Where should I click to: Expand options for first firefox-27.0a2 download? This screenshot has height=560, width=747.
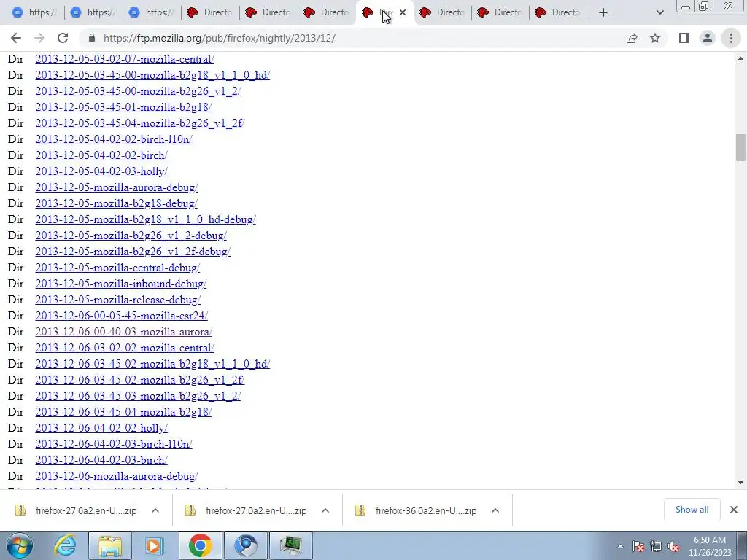pos(155,510)
